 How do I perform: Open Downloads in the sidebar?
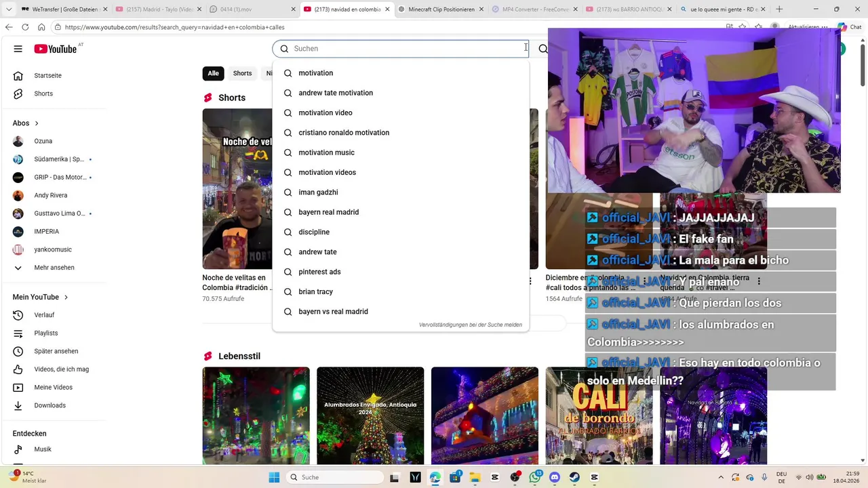tap(50, 405)
